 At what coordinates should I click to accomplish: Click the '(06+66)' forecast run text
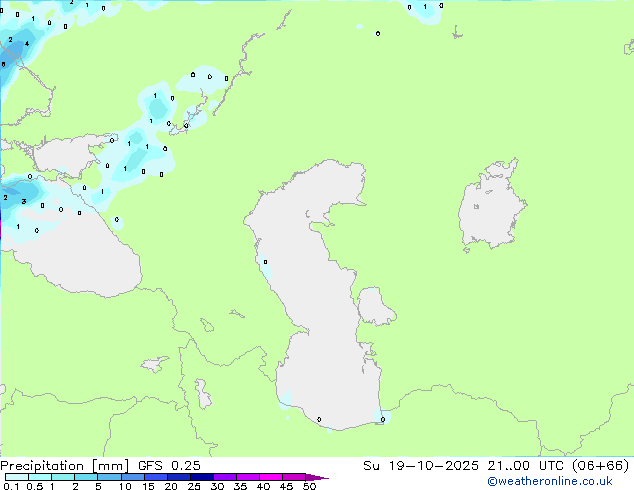coord(600,466)
